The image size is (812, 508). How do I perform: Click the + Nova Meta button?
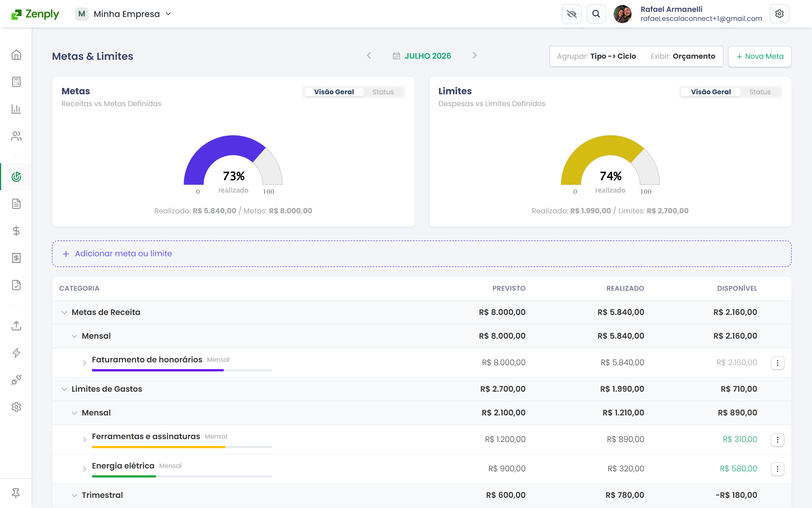[x=760, y=56]
